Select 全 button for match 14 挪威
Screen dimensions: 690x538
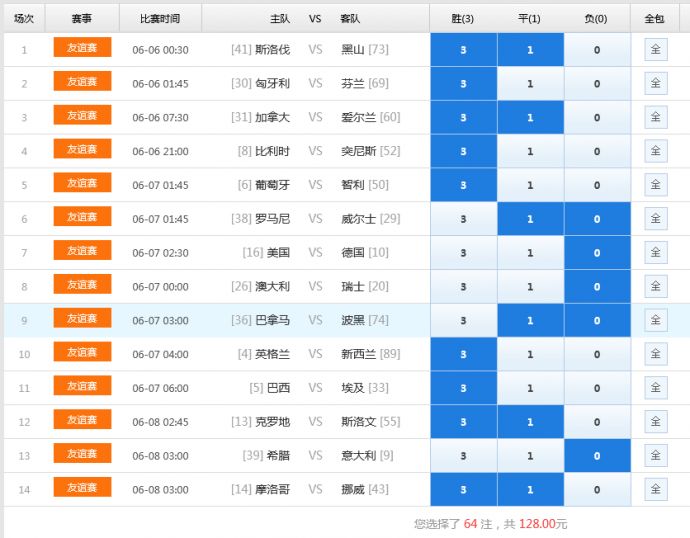tap(656, 490)
